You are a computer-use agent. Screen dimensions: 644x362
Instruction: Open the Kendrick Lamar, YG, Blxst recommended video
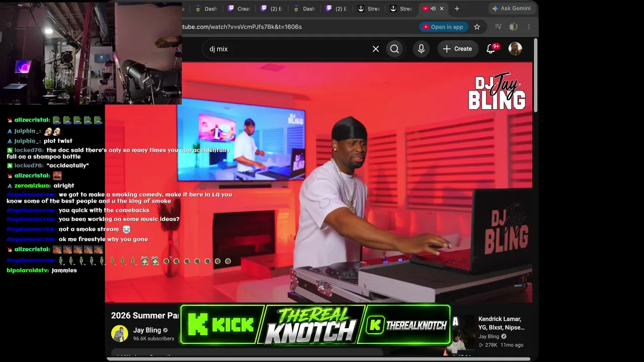501,323
